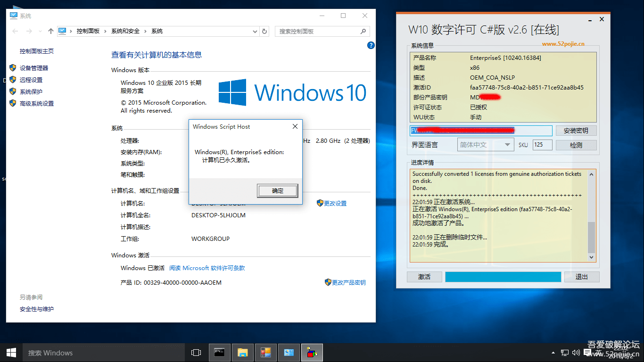Screen dimensions: 644x362
Task: Click 控制面板 in the breadcrumb path
Action: [x=88, y=31]
